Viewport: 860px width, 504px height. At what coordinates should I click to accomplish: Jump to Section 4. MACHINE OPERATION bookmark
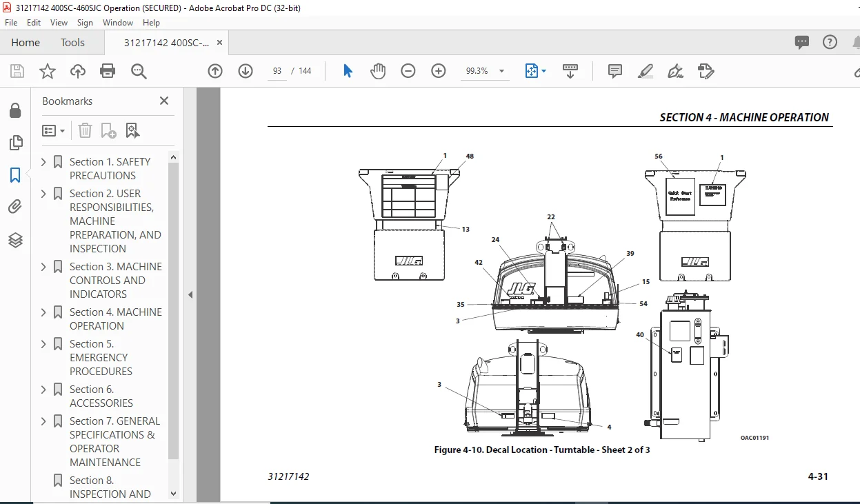pyautogui.click(x=116, y=319)
